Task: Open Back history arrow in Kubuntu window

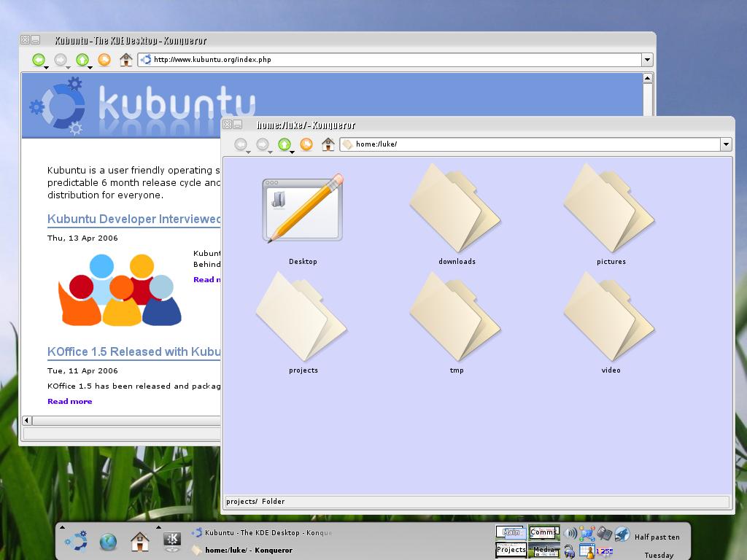Action: [46, 68]
